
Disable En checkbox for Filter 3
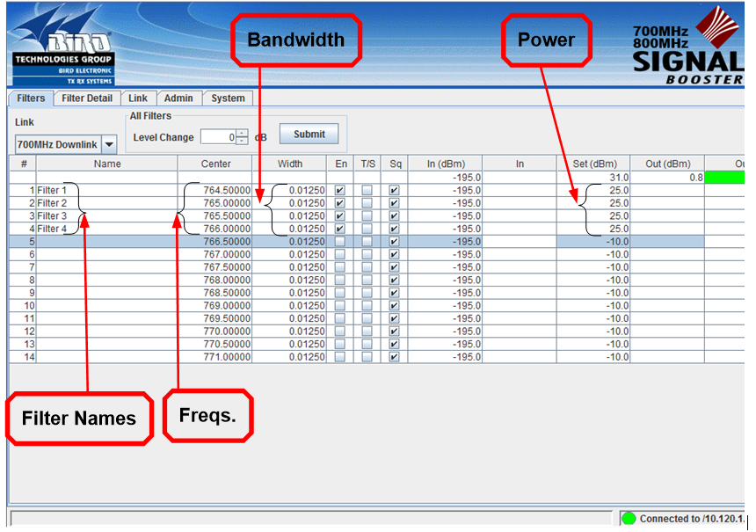(x=340, y=215)
